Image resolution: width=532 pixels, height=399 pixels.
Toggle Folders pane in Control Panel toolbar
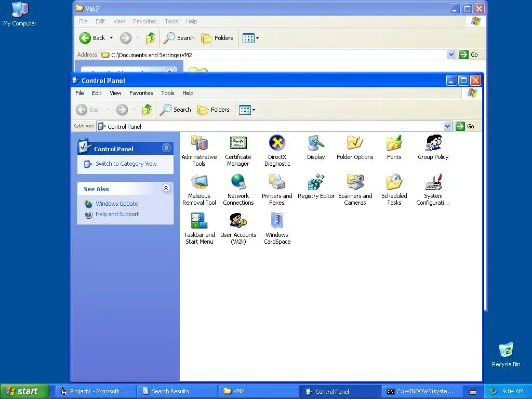214,110
